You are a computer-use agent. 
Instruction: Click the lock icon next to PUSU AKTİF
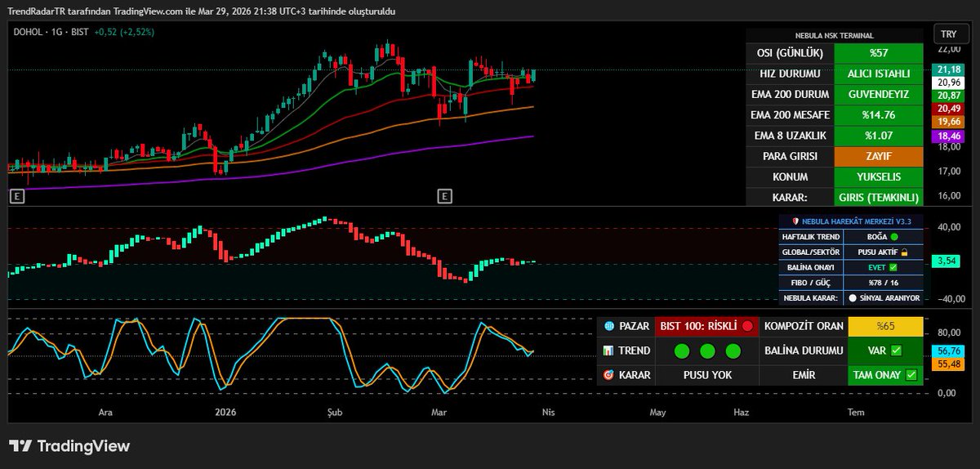click(x=904, y=252)
